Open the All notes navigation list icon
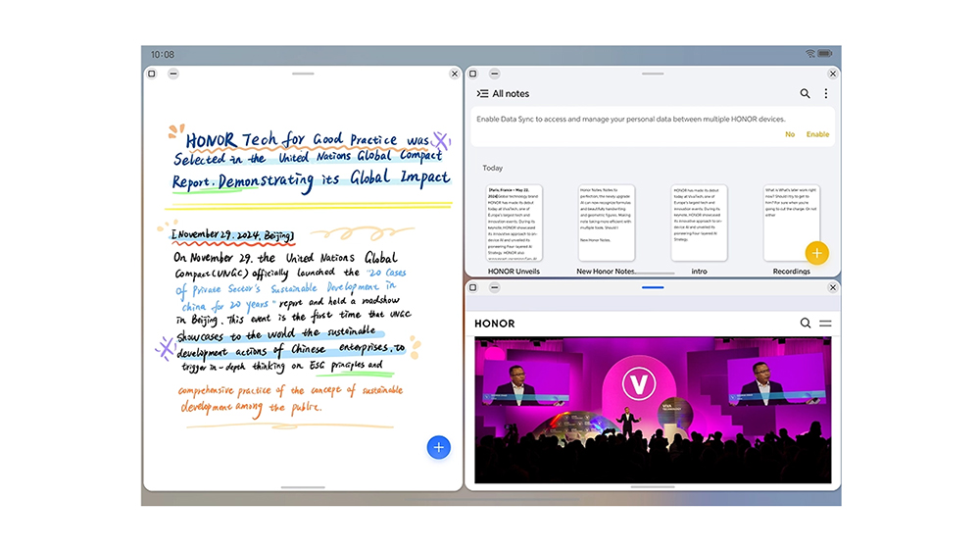The width and height of the screenshot is (980, 551). point(482,94)
